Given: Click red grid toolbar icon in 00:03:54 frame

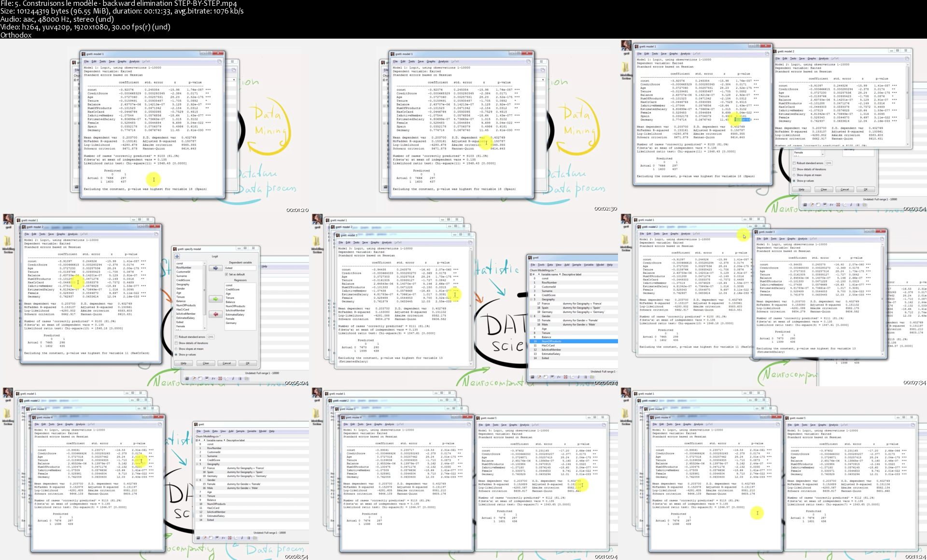Looking at the screenshot, I should tap(838, 205).
